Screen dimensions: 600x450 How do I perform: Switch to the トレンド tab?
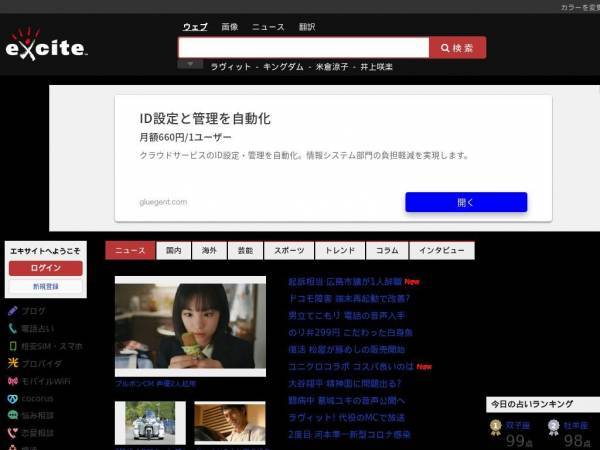pos(340,251)
